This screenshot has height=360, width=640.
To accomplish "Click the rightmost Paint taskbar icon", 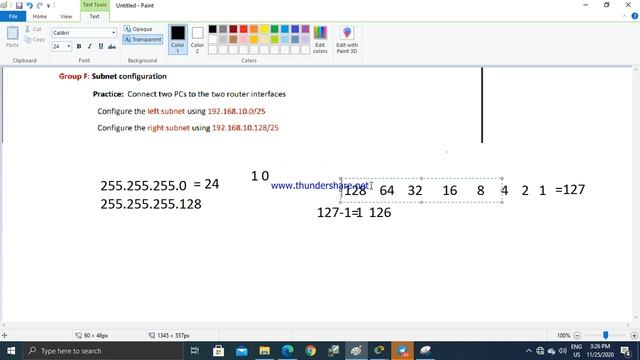I will 425,351.
